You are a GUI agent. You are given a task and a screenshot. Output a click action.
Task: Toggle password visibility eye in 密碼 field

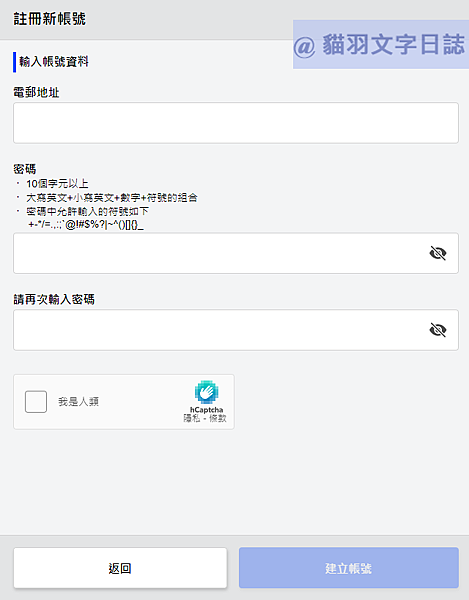pyautogui.click(x=438, y=253)
